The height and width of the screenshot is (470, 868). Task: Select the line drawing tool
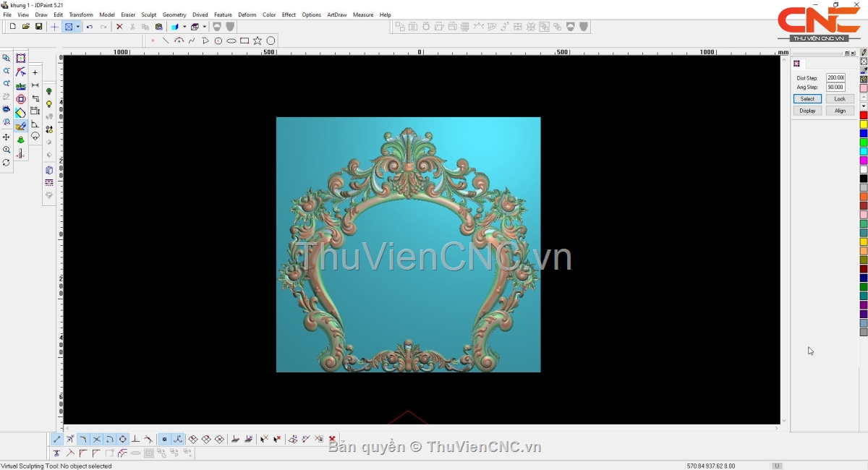[166, 40]
